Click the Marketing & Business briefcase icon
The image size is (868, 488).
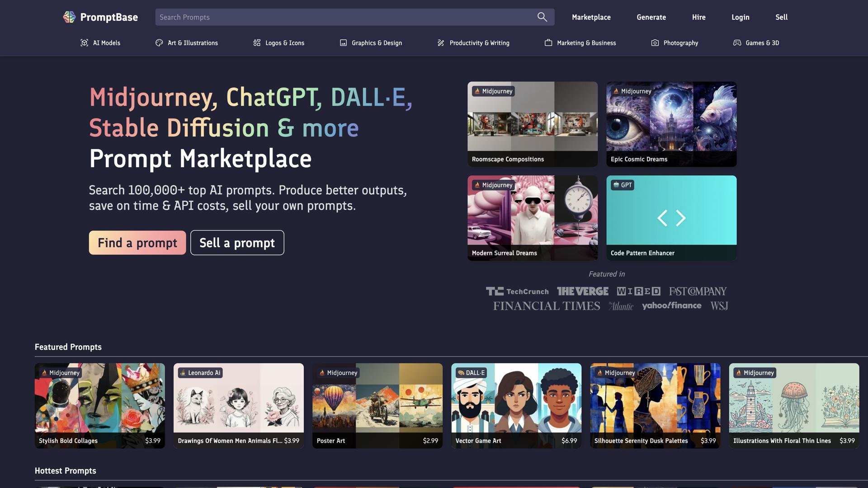pyautogui.click(x=548, y=43)
